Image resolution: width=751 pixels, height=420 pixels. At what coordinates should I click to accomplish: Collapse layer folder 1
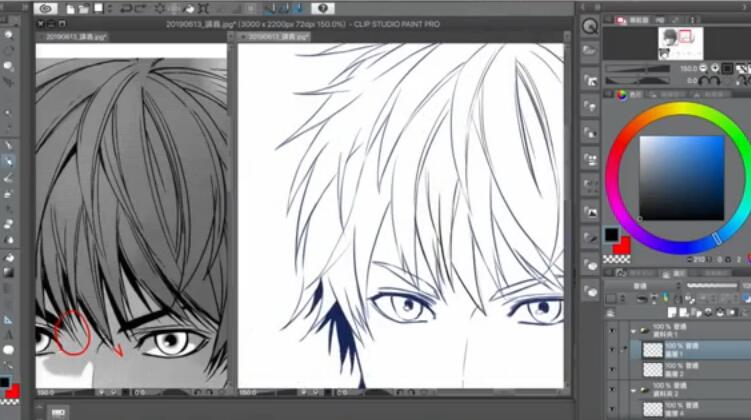[633, 330]
